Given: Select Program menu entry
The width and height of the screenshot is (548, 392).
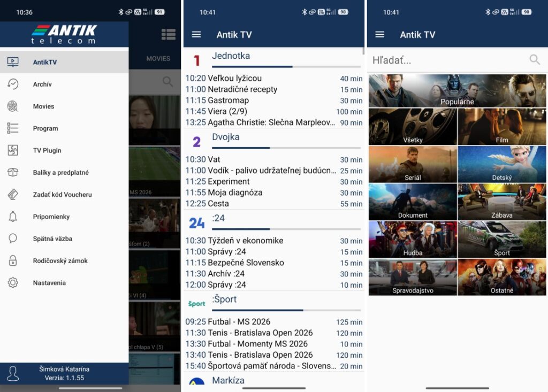Looking at the screenshot, I should 64,128.
